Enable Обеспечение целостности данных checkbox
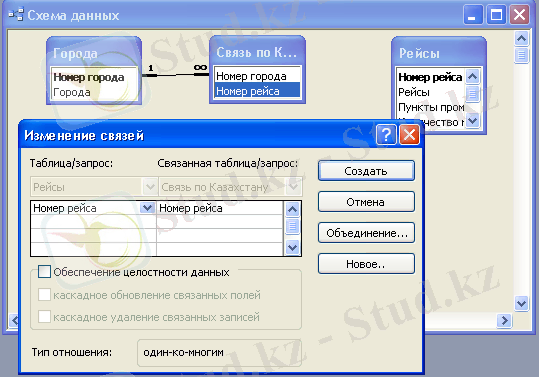This screenshot has width=539, height=377. click(44, 271)
